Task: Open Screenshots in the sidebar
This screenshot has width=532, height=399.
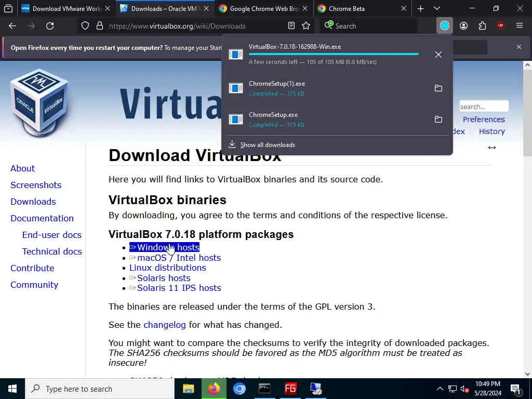Action: (36, 185)
